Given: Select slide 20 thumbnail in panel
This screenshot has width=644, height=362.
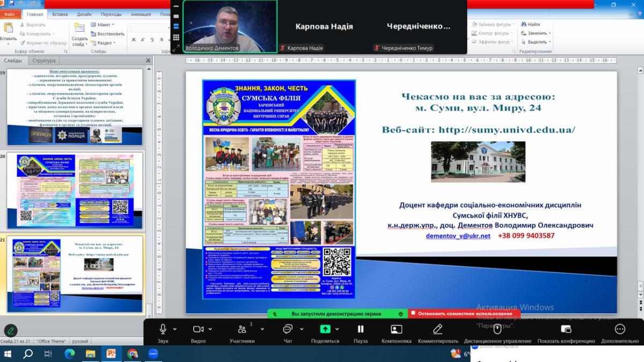Looking at the screenshot, I should coord(75,190).
